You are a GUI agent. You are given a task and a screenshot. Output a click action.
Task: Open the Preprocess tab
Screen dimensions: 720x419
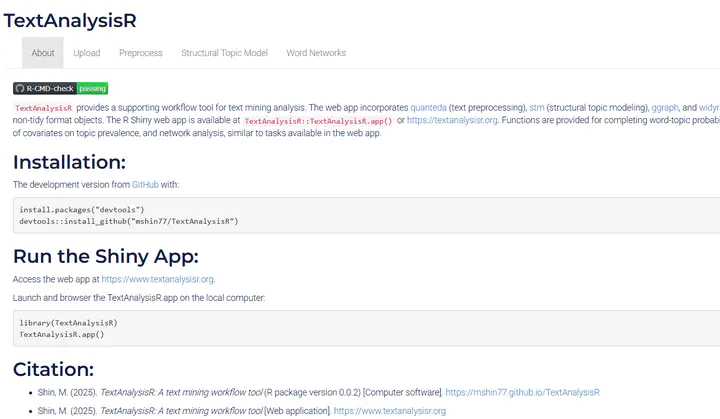pyautogui.click(x=141, y=53)
